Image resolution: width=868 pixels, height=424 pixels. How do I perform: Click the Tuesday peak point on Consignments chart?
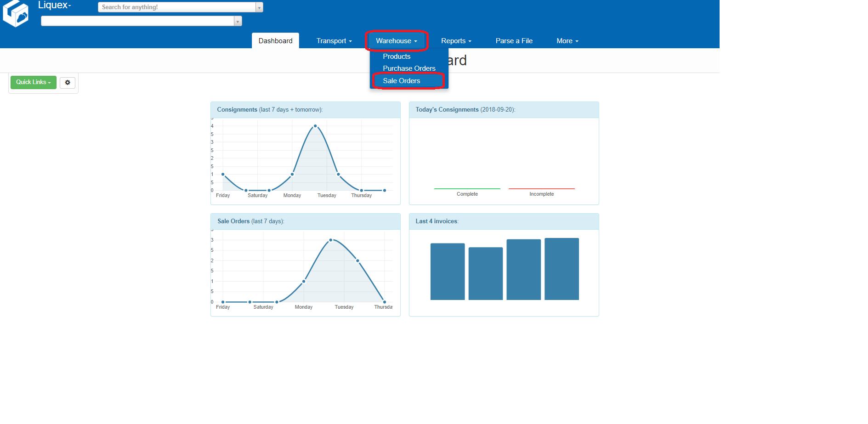(x=315, y=126)
